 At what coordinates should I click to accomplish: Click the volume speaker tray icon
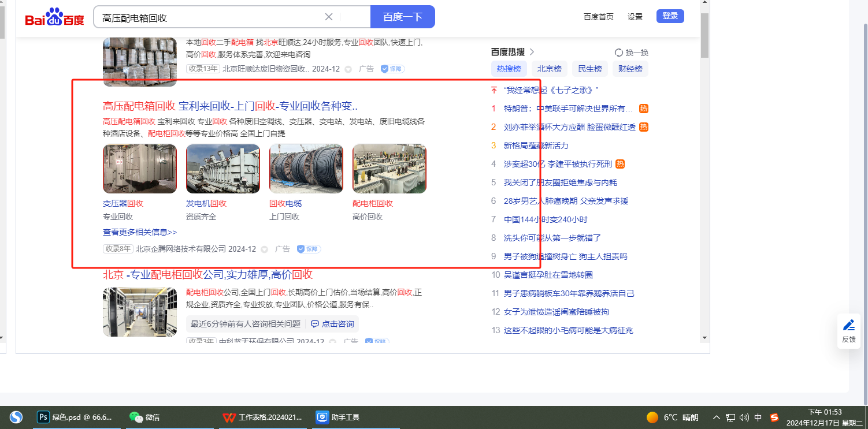744,417
